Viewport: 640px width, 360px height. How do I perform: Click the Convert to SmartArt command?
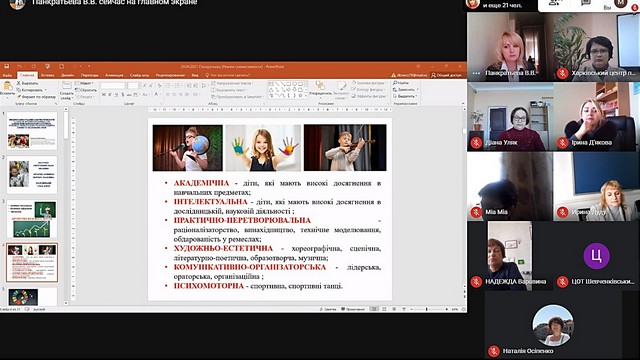[238, 97]
